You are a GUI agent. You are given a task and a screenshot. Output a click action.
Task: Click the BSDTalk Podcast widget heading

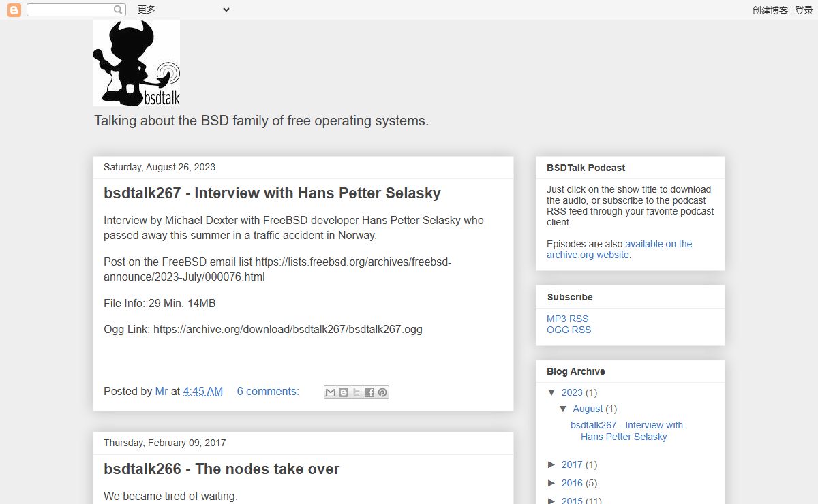point(586,168)
